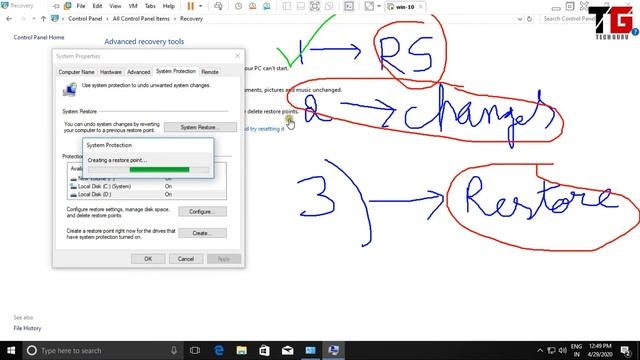Click the send Ctrl+Alt+Del toolbar icon
Viewport: 640px width, 360px height.
[x=218, y=6]
